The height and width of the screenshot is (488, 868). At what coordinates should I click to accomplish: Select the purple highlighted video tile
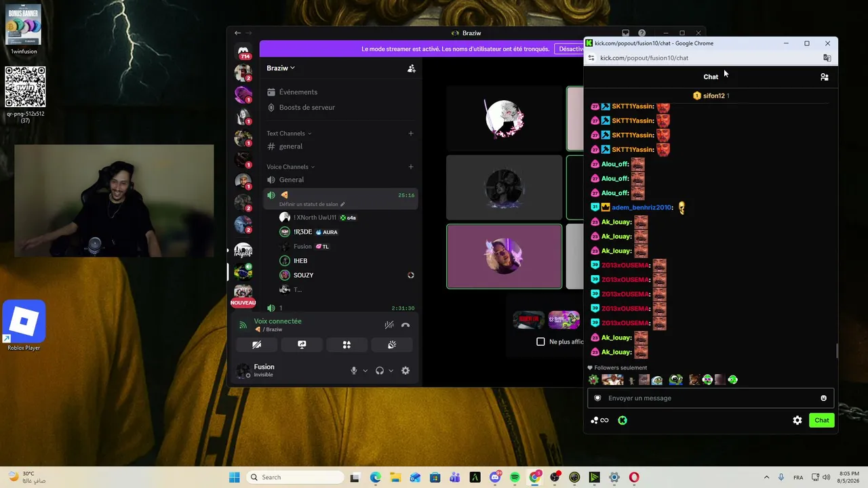point(504,256)
